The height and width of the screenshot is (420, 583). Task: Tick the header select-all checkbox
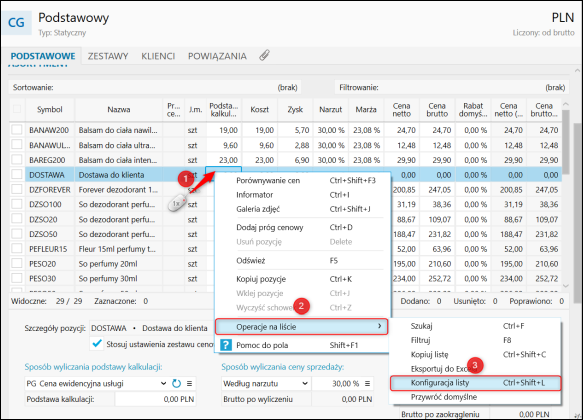tap(17, 109)
